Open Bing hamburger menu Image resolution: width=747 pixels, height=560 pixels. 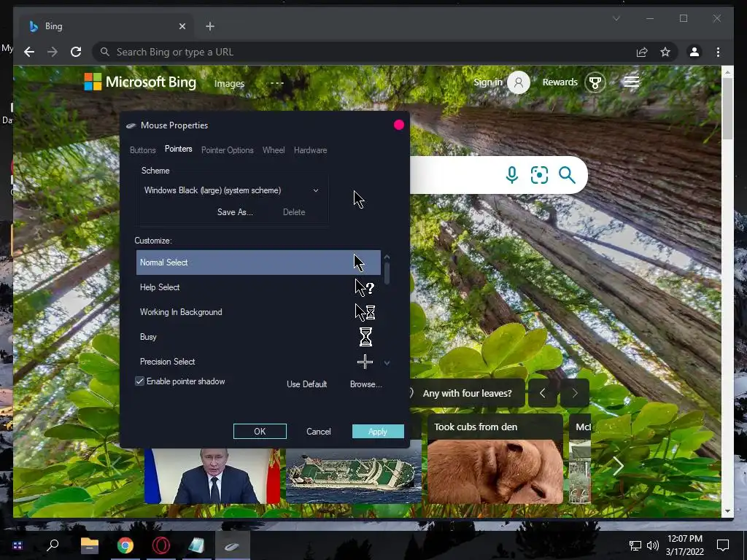click(x=631, y=82)
